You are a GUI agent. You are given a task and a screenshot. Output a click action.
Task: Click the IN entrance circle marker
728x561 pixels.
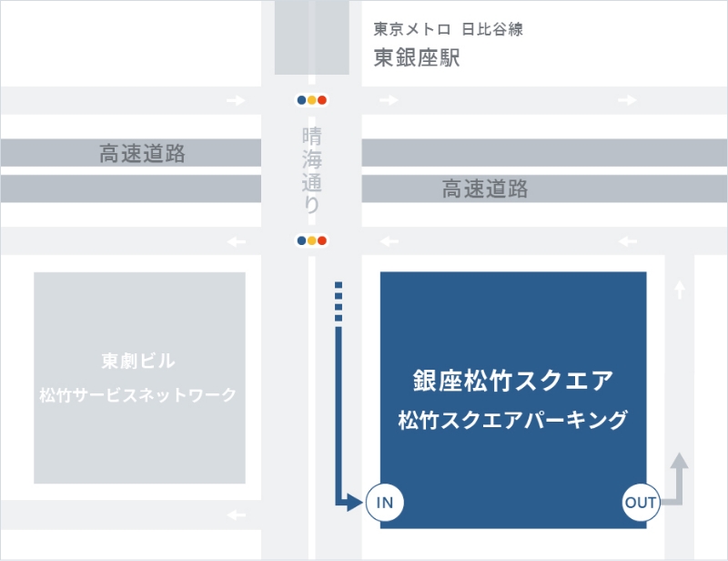pos(384,502)
